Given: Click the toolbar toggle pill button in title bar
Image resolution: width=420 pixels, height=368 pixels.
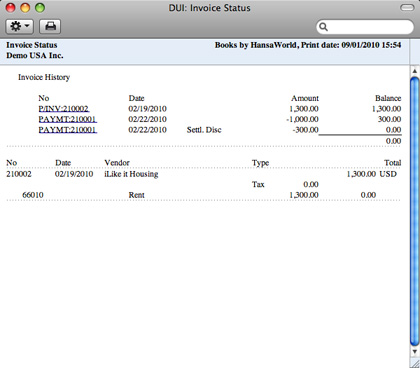Looking at the screenshot, I should tap(407, 8).
